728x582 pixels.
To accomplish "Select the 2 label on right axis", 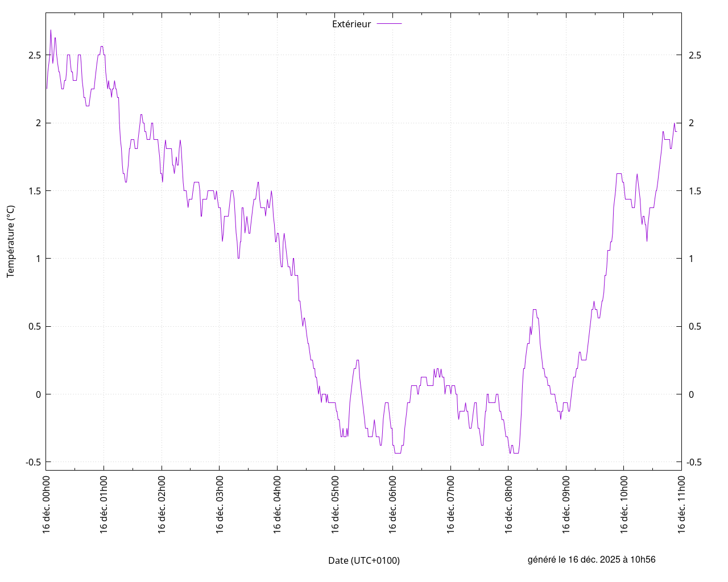I will point(691,123).
